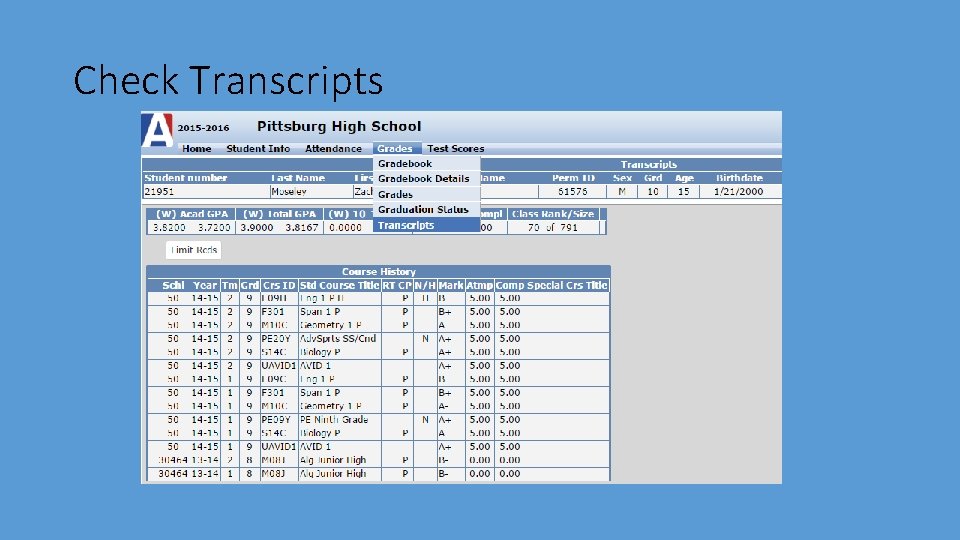Click the AdvSprts SS/Crd course row
Screen dimensions: 960x540
point(378,339)
